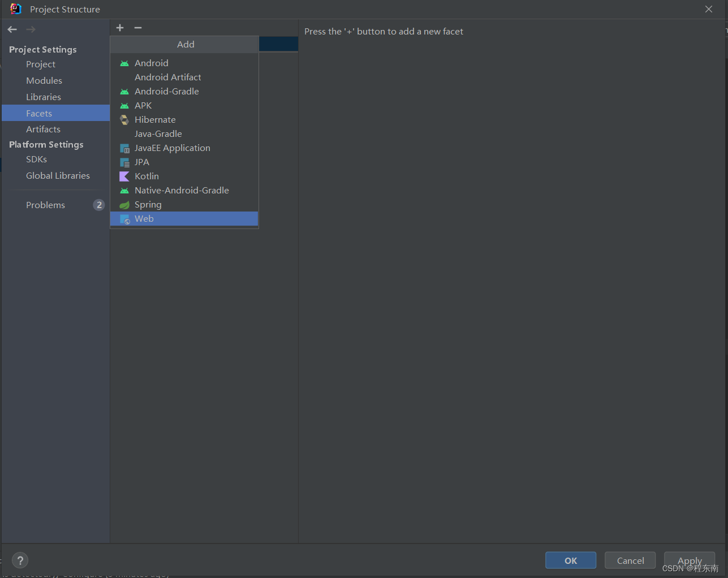Screen dimensions: 728x578
Task: Click the Problems count badge showing 2
Action: click(x=99, y=205)
